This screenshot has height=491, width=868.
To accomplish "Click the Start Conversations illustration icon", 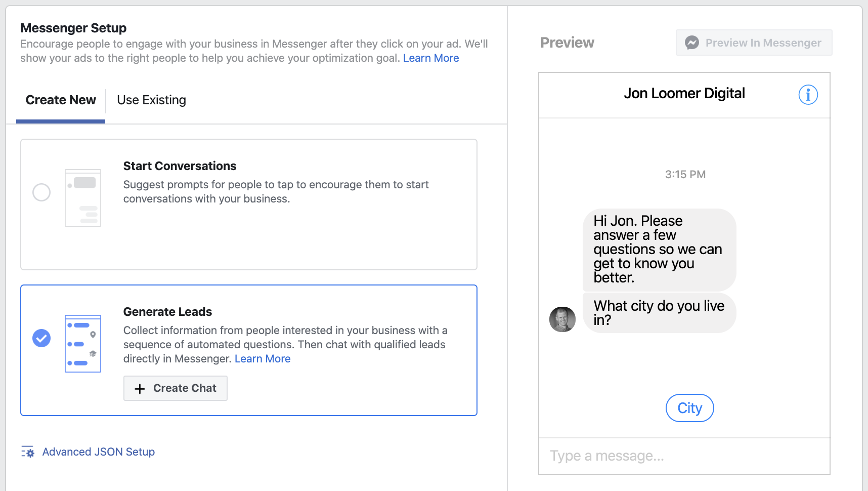I will [83, 198].
